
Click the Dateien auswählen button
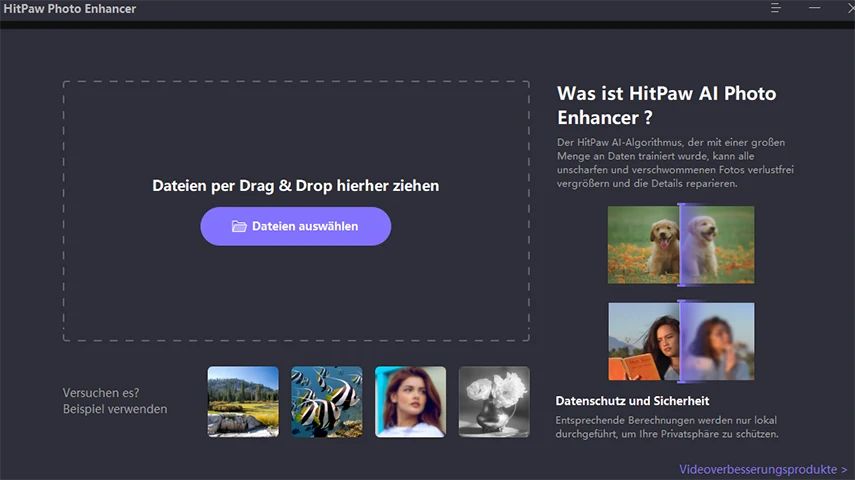[296, 226]
